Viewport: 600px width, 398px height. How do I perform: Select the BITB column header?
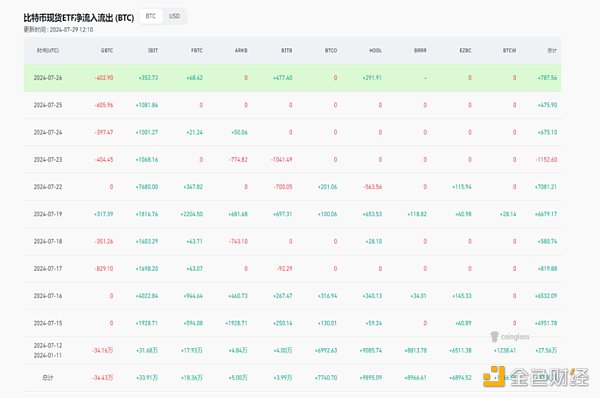point(287,51)
